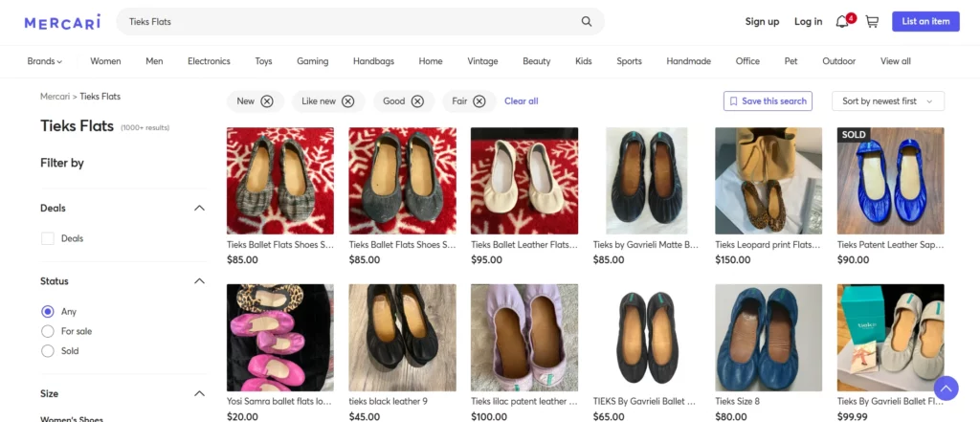
Task: Remove the New filter chip
Action: pyautogui.click(x=267, y=101)
